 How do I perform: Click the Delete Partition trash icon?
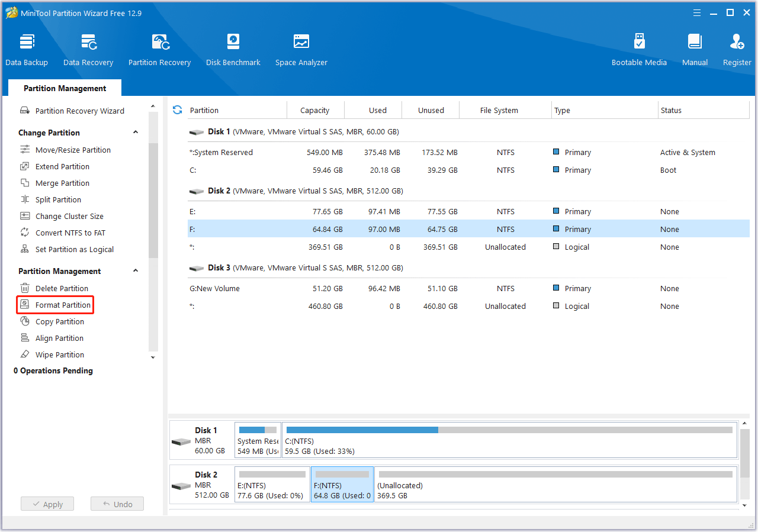pos(25,288)
